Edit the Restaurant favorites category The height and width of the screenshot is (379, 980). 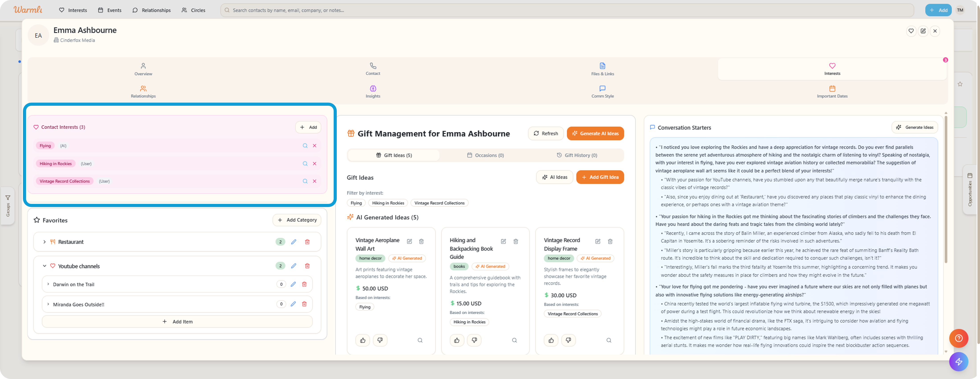tap(293, 242)
